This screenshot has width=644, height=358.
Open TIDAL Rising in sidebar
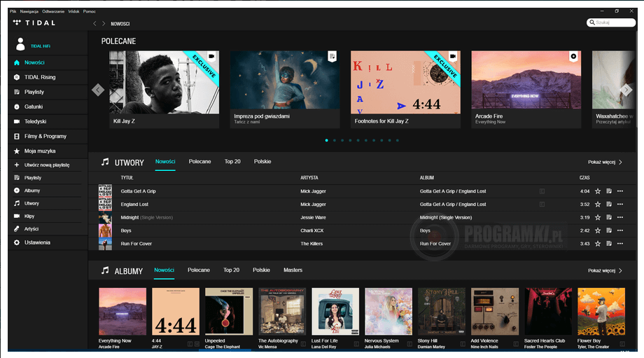click(x=39, y=77)
